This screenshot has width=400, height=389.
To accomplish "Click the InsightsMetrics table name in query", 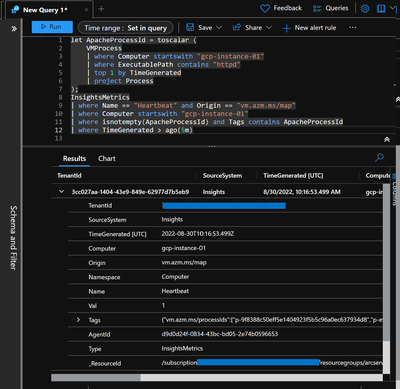I will tap(100, 97).
